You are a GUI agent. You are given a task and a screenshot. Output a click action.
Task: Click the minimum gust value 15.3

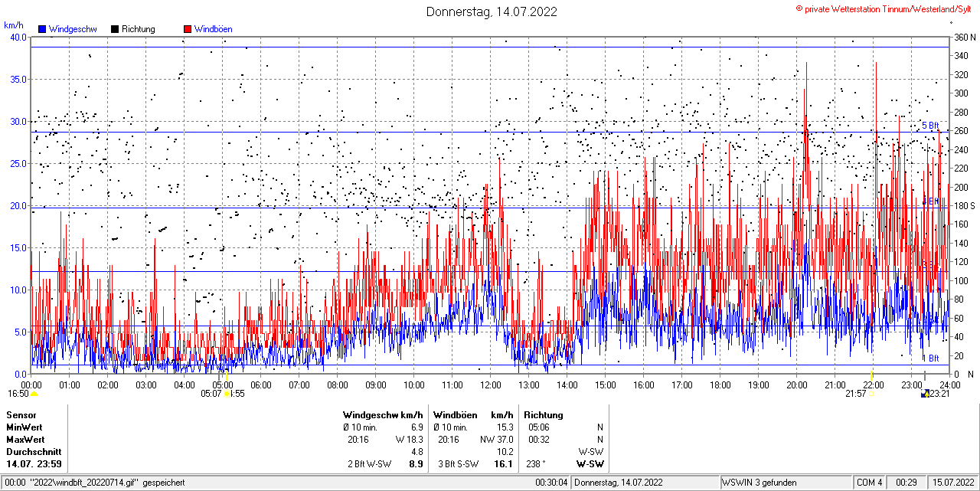[x=505, y=427]
